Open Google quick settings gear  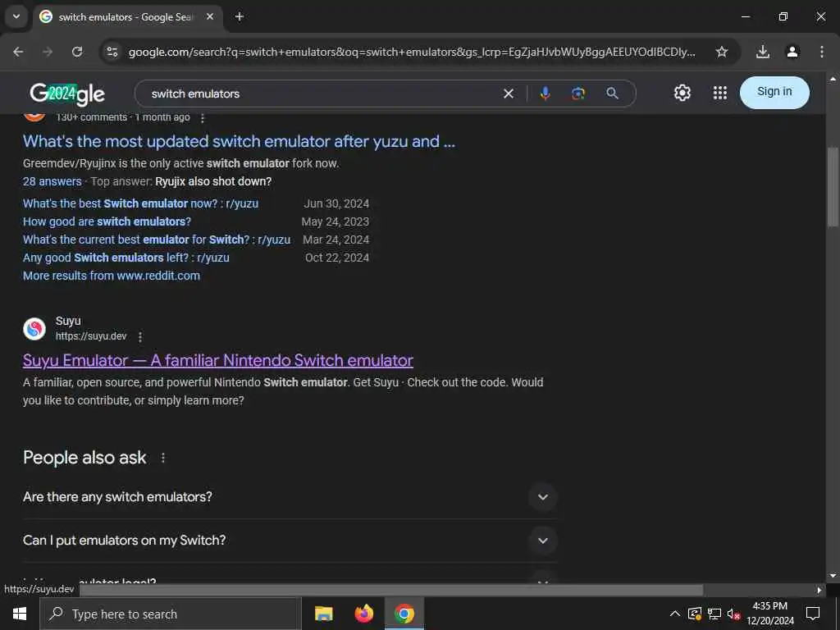(682, 94)
